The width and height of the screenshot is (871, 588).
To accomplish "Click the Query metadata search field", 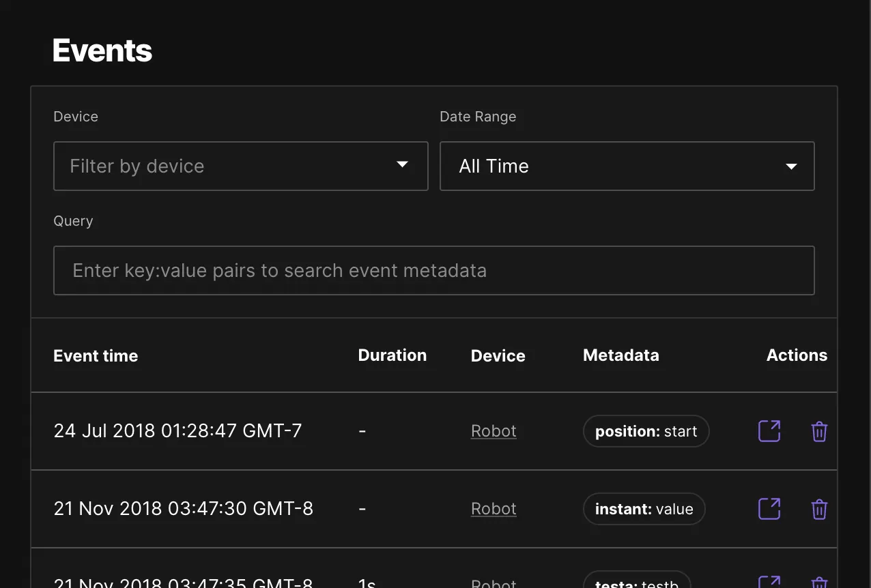I will pos(434,270).
